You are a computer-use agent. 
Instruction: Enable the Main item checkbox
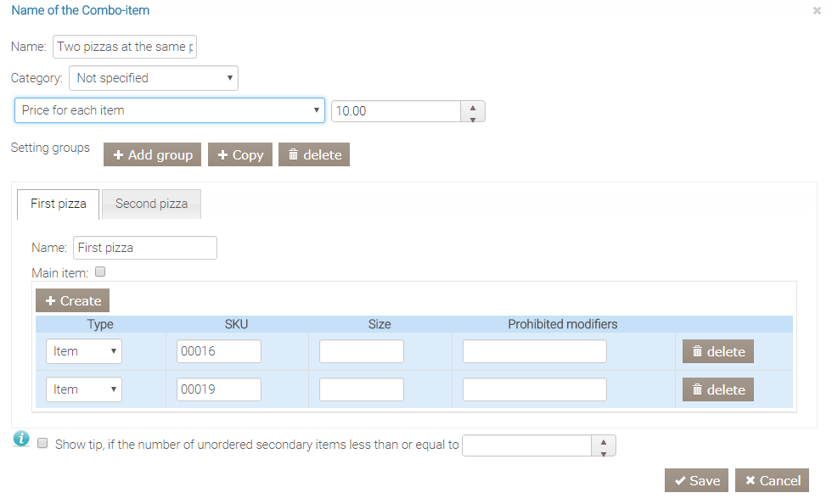coord(100,272)
